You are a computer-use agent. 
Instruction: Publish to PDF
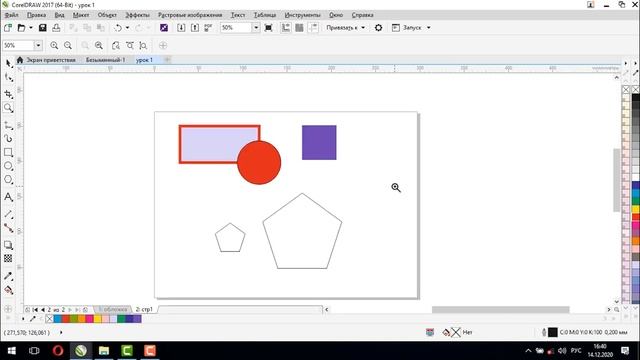[208, 28]
